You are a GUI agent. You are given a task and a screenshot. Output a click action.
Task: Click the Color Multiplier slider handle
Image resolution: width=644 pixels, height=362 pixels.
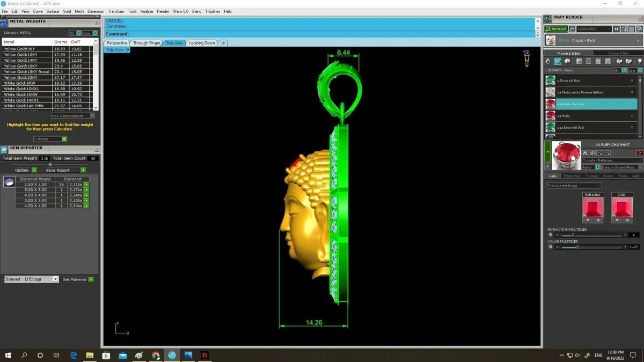(577, 247)
